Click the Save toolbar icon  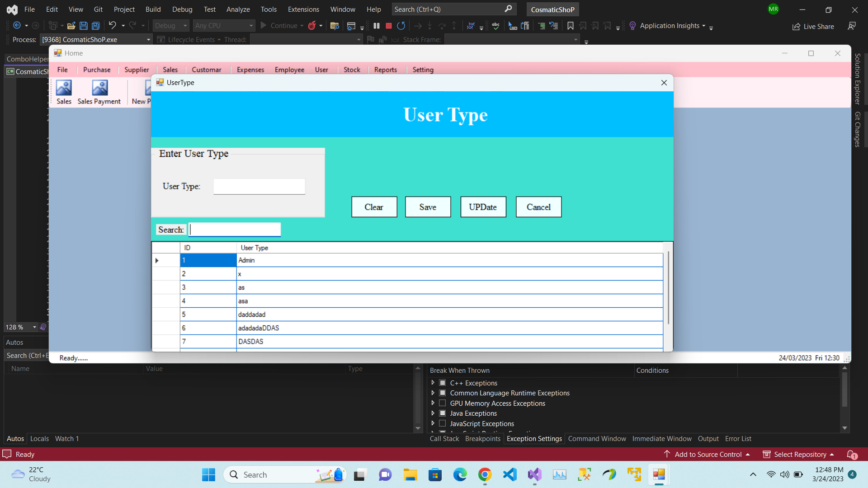coord(84,26)
